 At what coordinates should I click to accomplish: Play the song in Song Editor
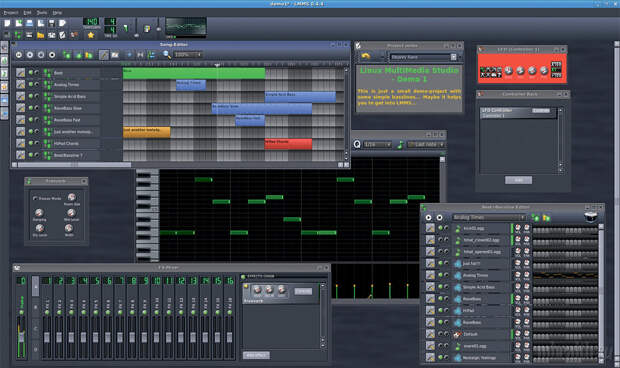pyautogui.click(x=19, y=55)
